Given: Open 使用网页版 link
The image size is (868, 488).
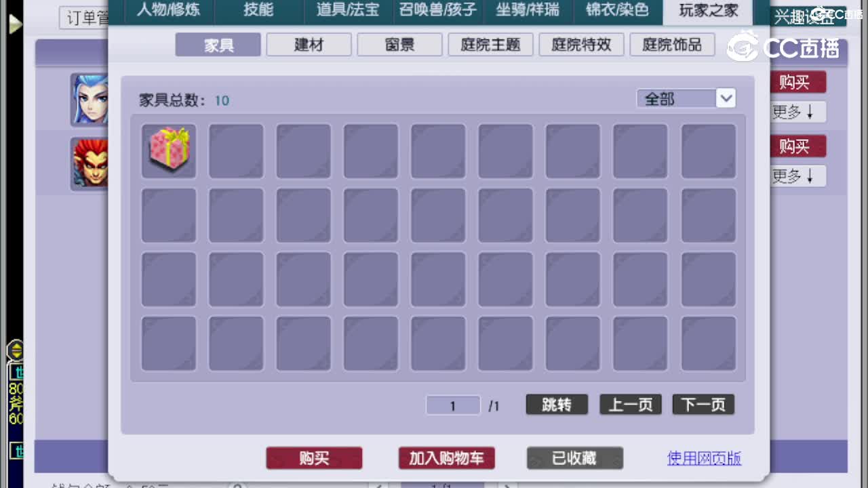Looking at the screenshot, I should pos(703,458).
